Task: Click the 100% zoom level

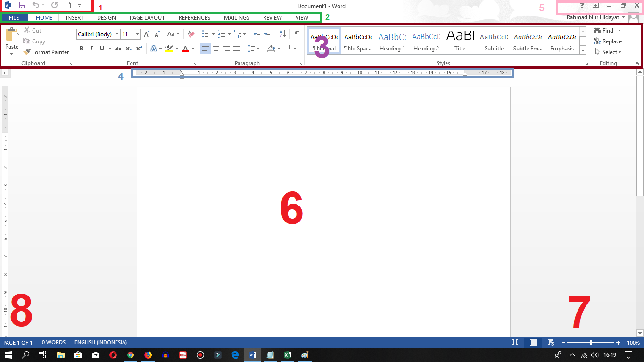Action: (x=633, y=343)
